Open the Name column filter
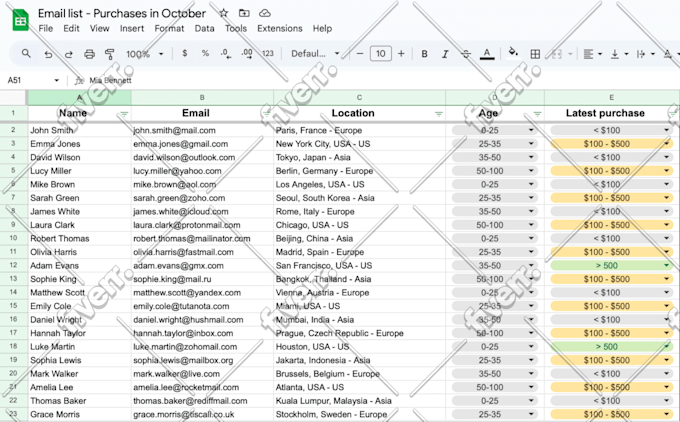 point(124,114)
